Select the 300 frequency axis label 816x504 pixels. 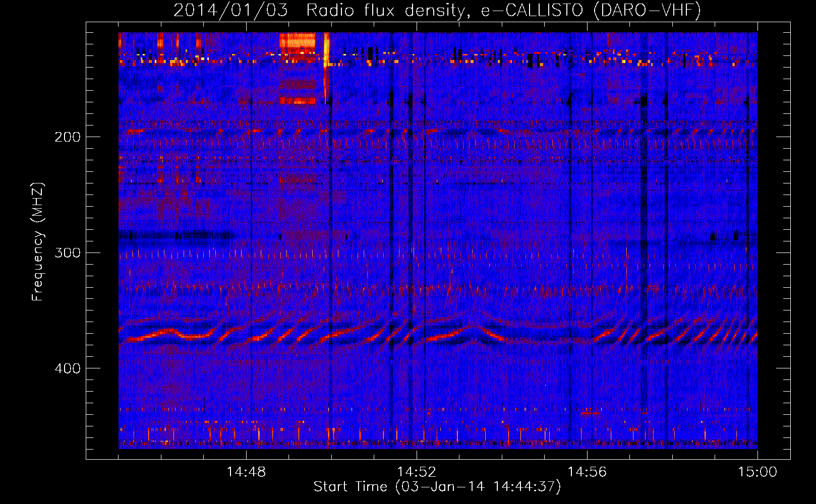[68, 253]
